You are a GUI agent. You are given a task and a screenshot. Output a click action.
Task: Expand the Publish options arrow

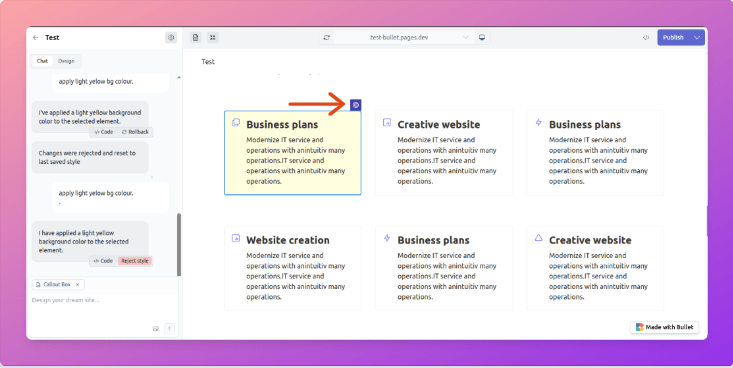pos(697,37)
